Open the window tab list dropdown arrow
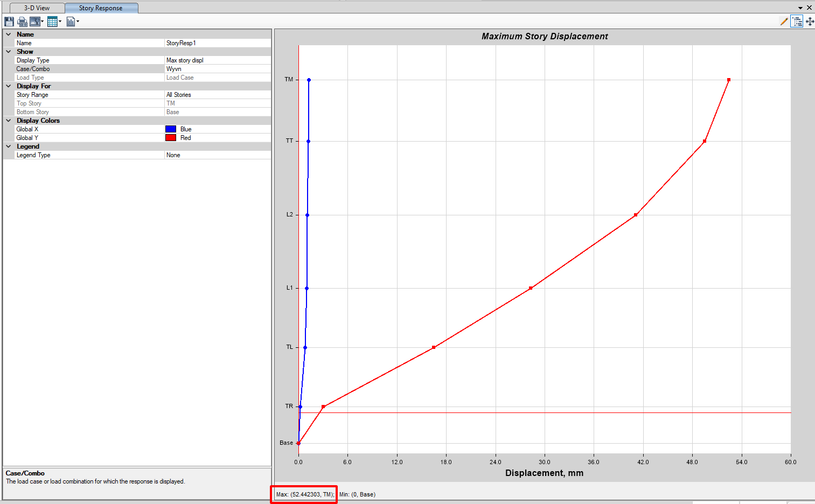Viewport: 815px width, 504px height. 800,8
